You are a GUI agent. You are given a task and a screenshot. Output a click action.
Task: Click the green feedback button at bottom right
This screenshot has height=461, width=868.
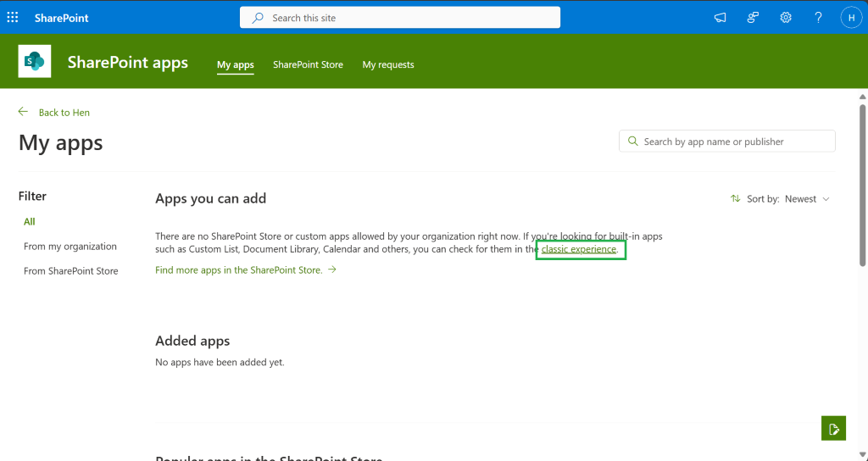pyautogui.click(x=834, y=428)
